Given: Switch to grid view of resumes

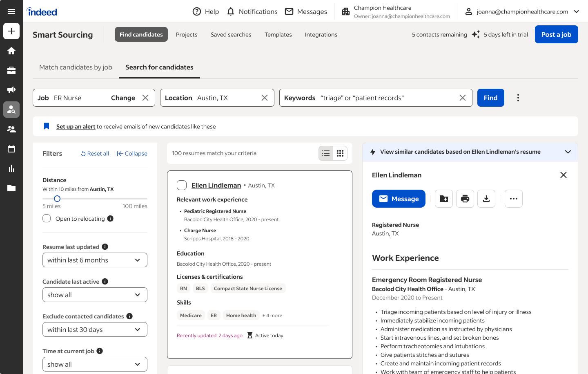Looking at the screenshot, I should click(340, 153).
